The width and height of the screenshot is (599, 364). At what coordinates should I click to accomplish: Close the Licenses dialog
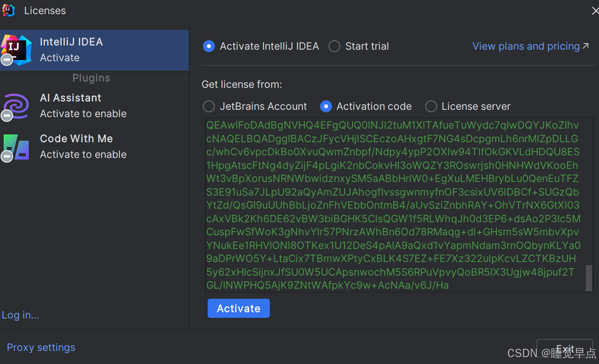pyautogui.click(x=595, y=10)
